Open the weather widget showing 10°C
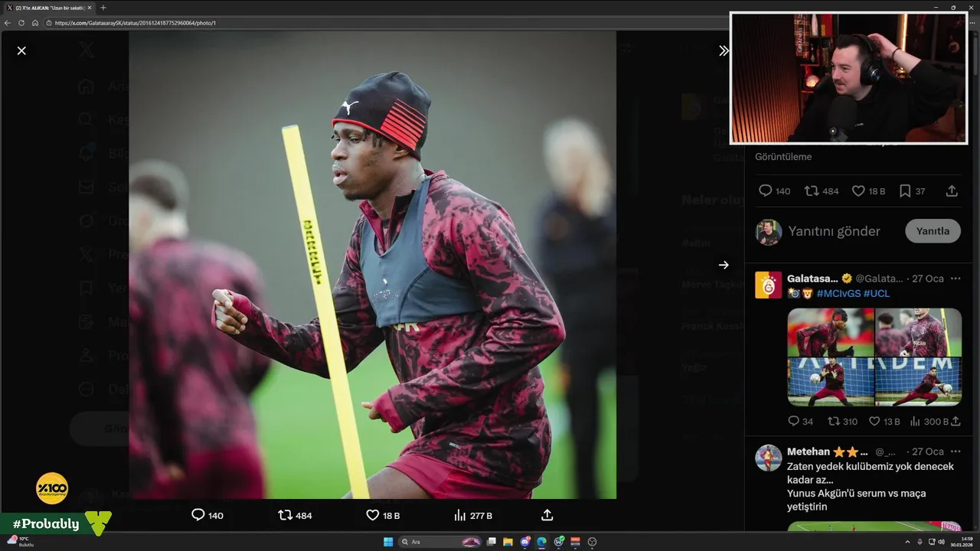This screenshot has width=980, height=551. (19, 541)
